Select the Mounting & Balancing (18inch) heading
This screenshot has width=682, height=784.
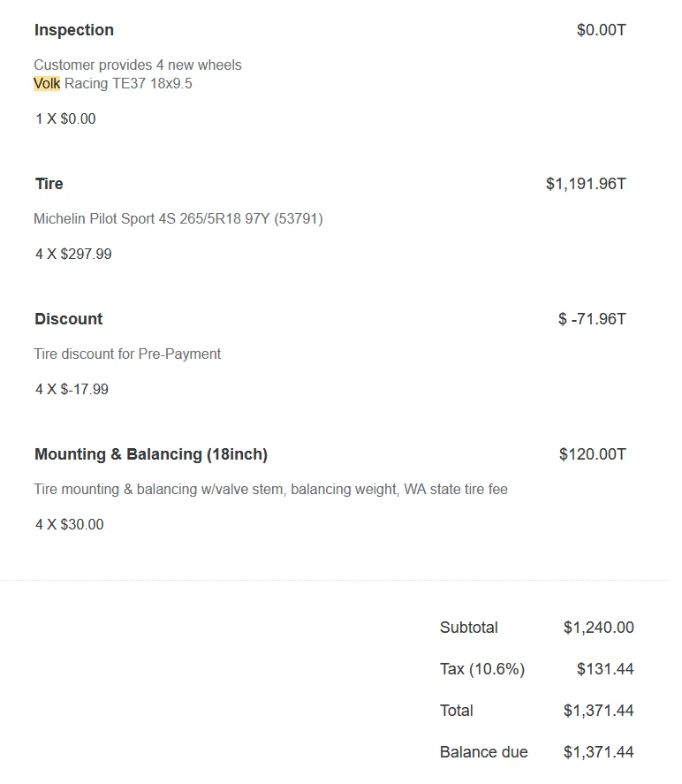(x=151, y=454)
